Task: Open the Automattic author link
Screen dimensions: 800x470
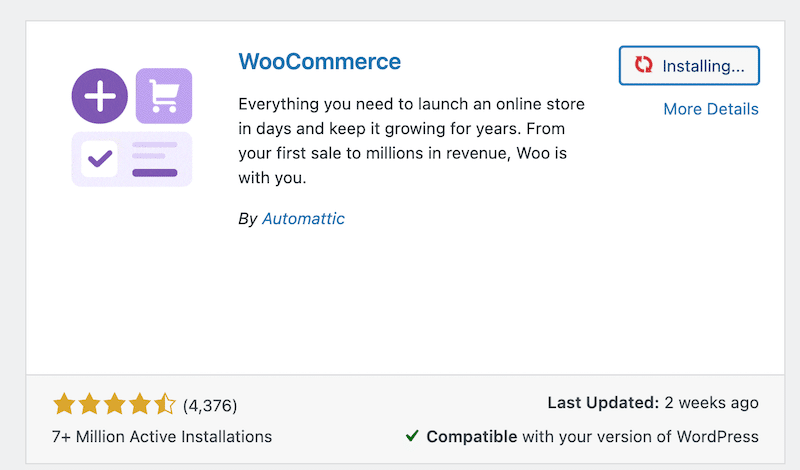Action: pyautogui.click(x=303, y=218)
